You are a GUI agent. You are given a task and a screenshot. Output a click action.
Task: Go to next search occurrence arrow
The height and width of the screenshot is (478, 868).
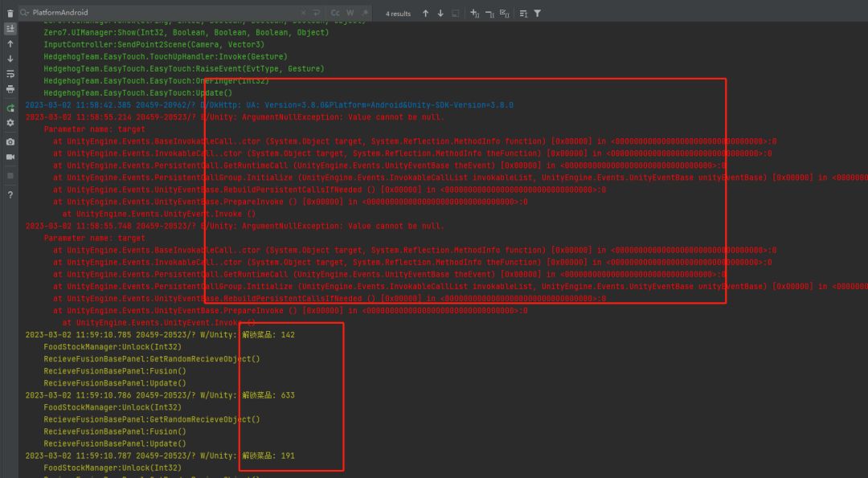(x=440, y=14)
